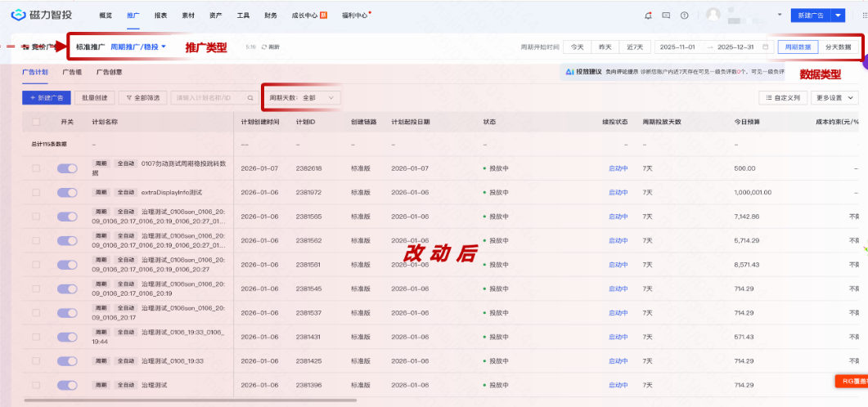Expand the account name dropdown arrow
This screenshot has height=407, width=868.
(780, 15)
